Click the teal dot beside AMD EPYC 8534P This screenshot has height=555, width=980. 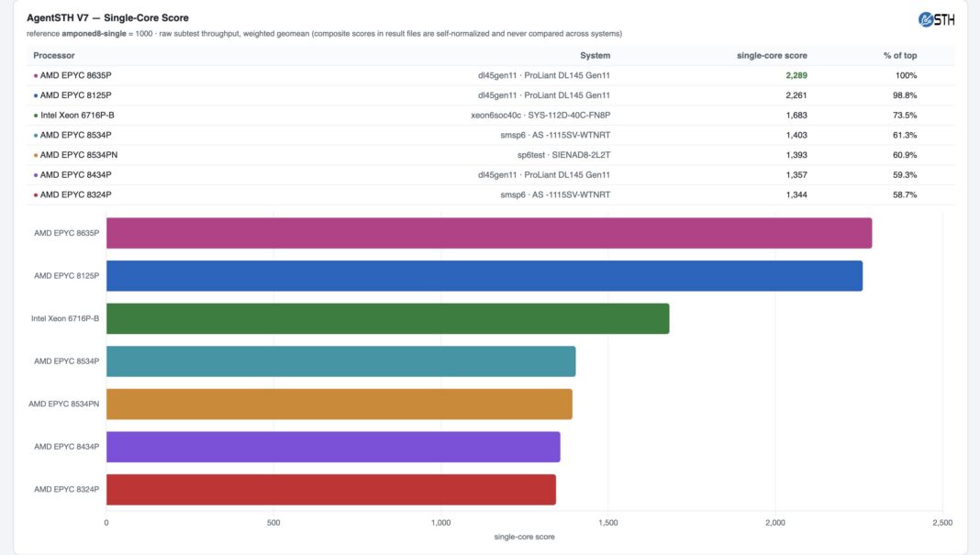point(36,136)
